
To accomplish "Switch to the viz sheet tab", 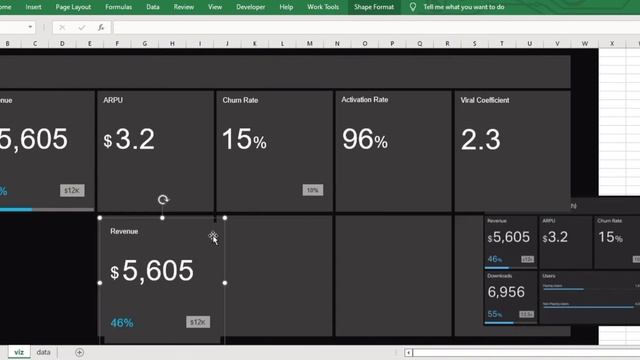I will [19, 352].
